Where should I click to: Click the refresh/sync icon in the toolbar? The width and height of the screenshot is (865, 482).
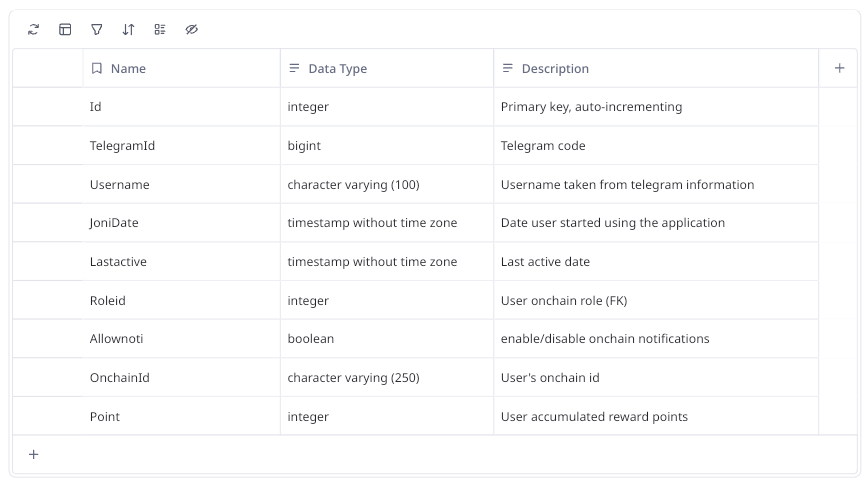click(33, 30)
